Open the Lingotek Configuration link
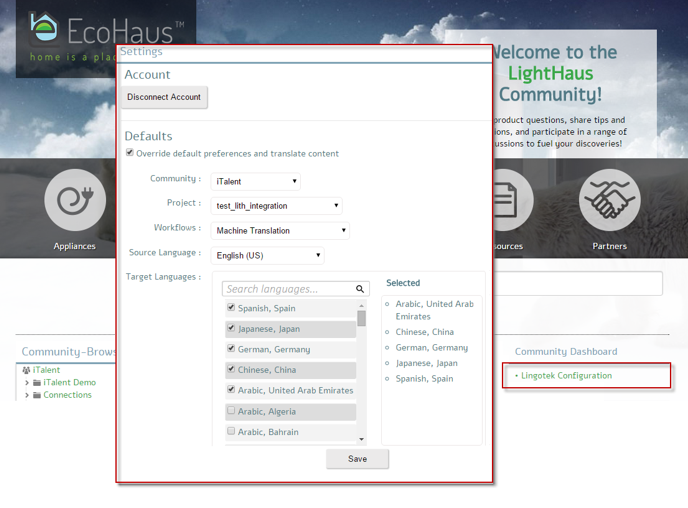The height and width of the screenshot is (508, 688). pyautogui.click(x=566, y=376)
